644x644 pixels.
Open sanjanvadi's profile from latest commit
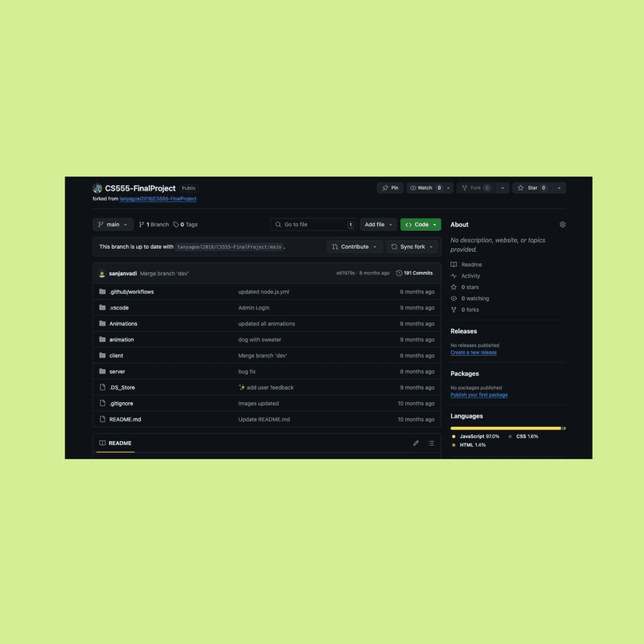pyautogui.click(x=123, y=274)
